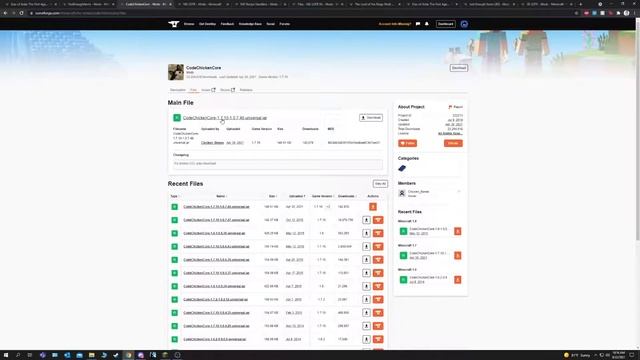640x360 pixels.
Task: Download the Minecraft 1.6 sidebar recent file
Action: (458, 280)
